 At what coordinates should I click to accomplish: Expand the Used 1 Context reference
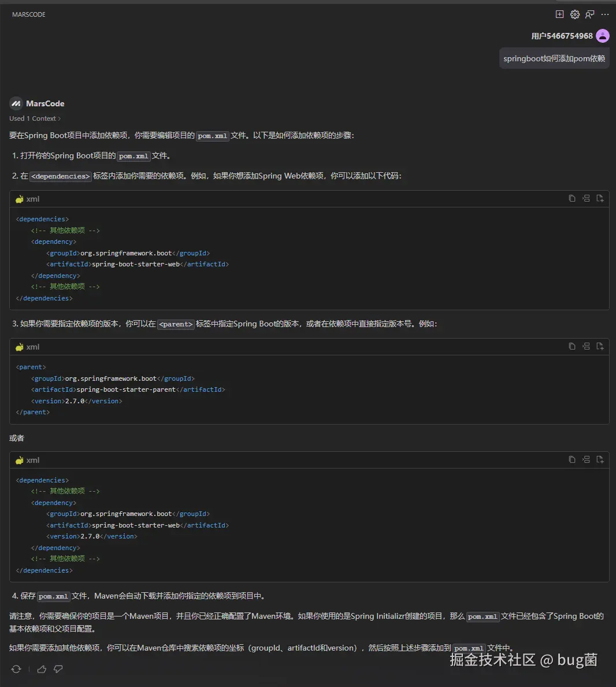(35, 118)
